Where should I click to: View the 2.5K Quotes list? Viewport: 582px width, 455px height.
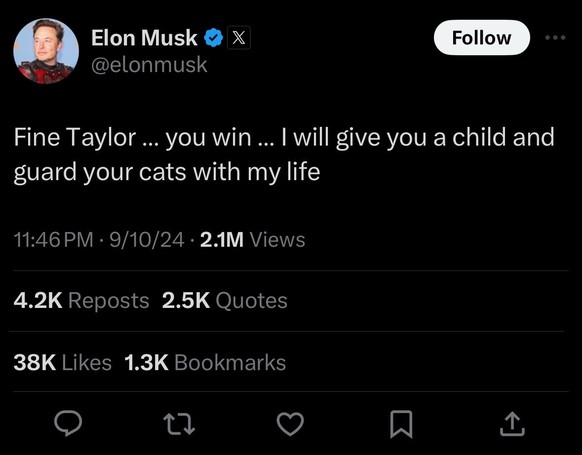pos(225,300)
